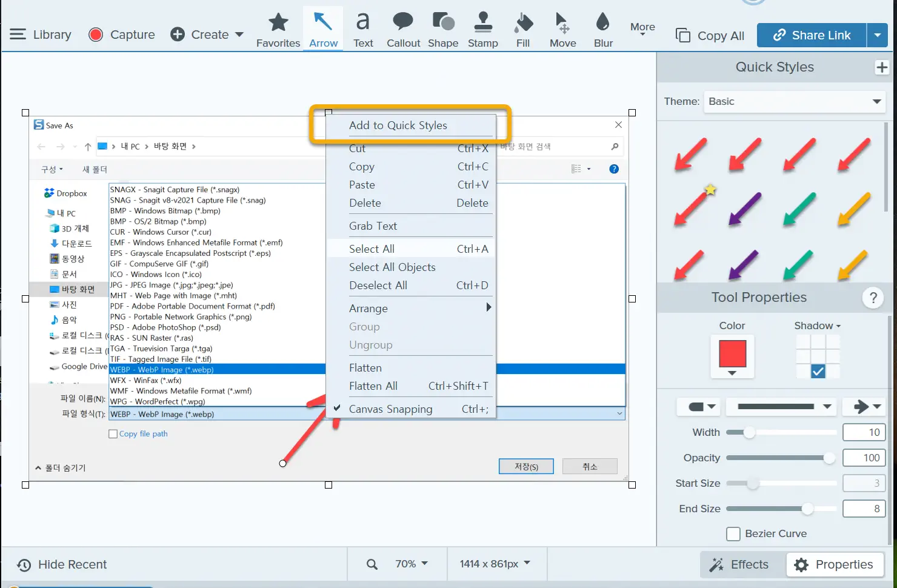897x588 pixels.
Task: Select the Move tool
Action: coord(563,30)
